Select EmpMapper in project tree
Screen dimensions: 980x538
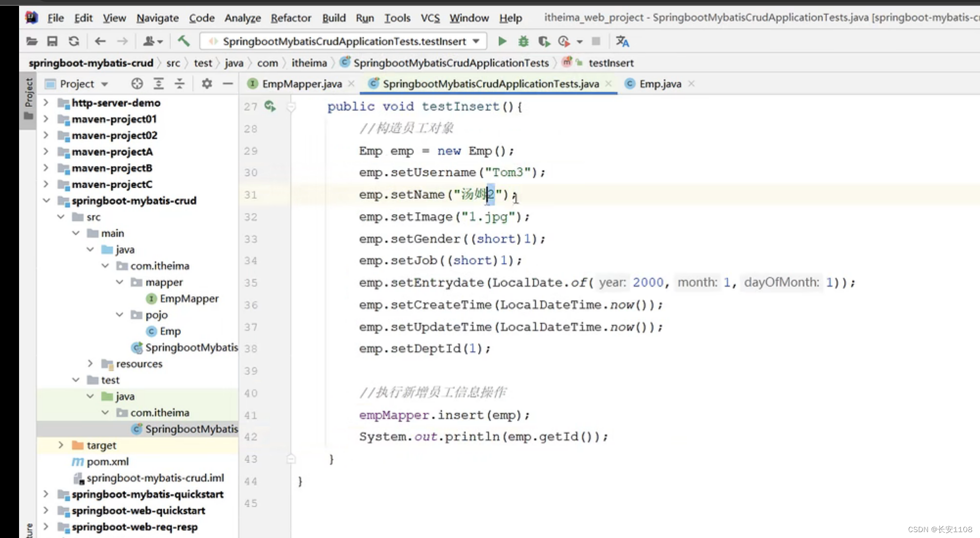[189, 299]
